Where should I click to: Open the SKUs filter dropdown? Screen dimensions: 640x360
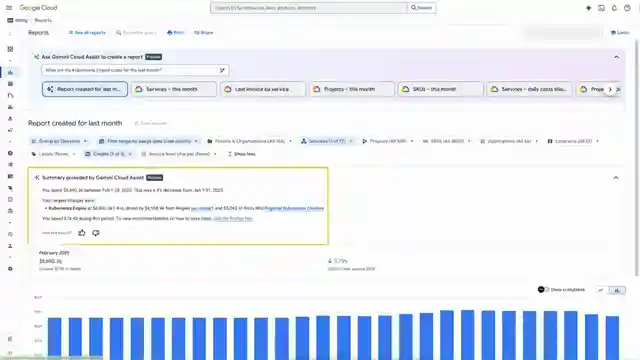coord(446,141)
